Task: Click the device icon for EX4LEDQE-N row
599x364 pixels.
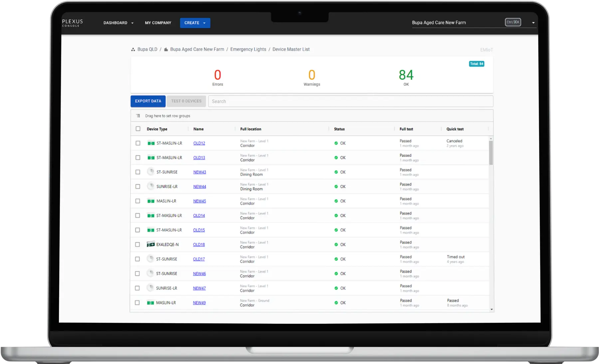Action: pyautogui.click(x=151, y=244)
